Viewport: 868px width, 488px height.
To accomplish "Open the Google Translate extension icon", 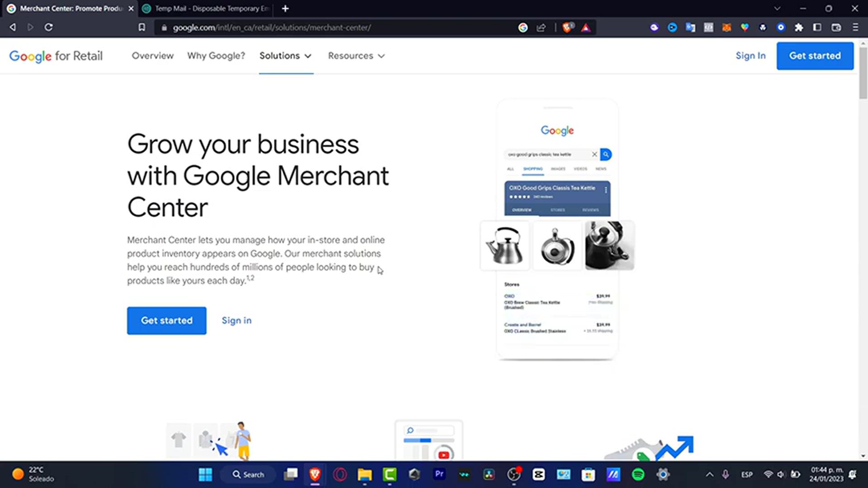I will [x=690, y=28].
